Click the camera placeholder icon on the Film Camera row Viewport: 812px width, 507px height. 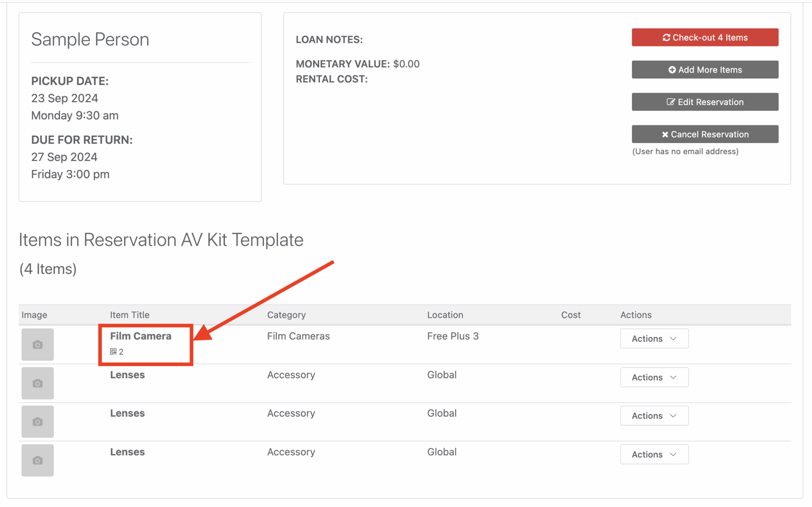click(x=37, y=344)
